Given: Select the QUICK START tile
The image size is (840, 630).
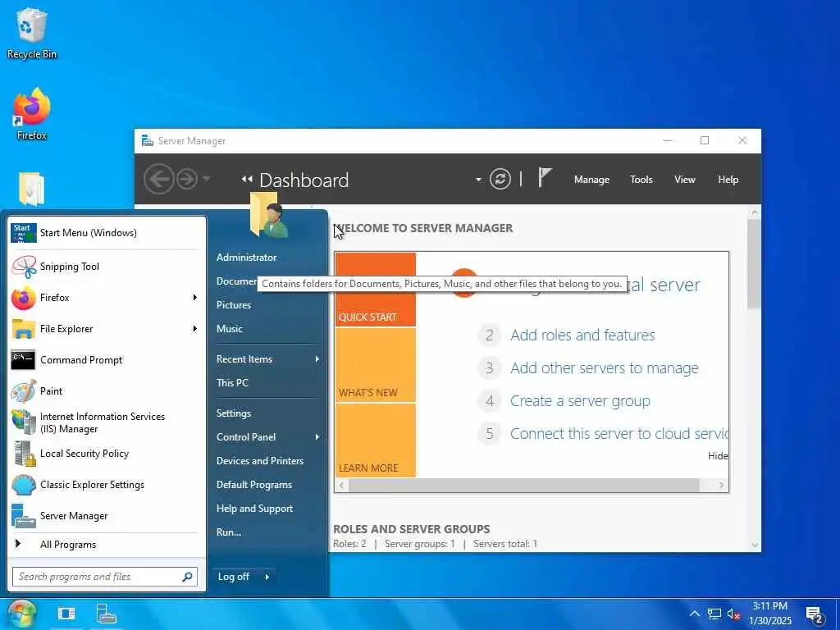Looking at the screenshot, I should pos(375,290).
